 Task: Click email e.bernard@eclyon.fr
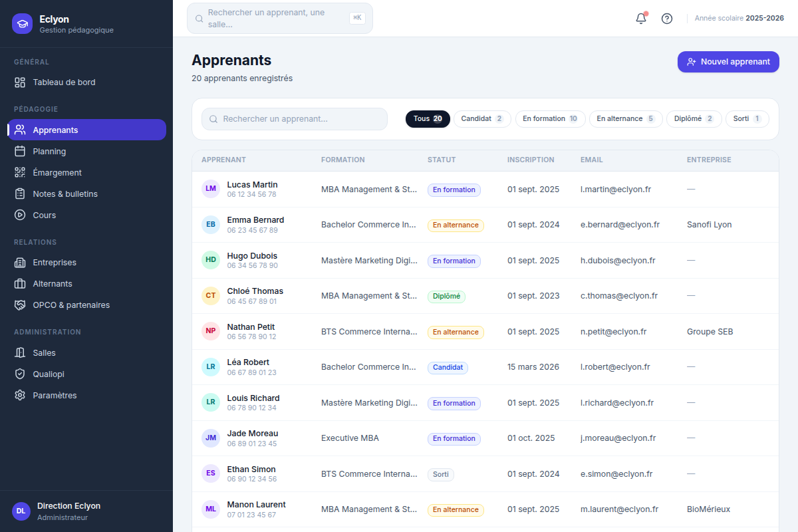pos(620,225)
